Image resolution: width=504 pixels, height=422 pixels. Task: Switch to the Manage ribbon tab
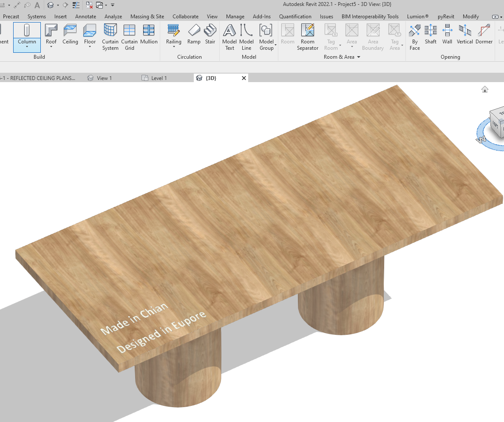coord(235,16)
